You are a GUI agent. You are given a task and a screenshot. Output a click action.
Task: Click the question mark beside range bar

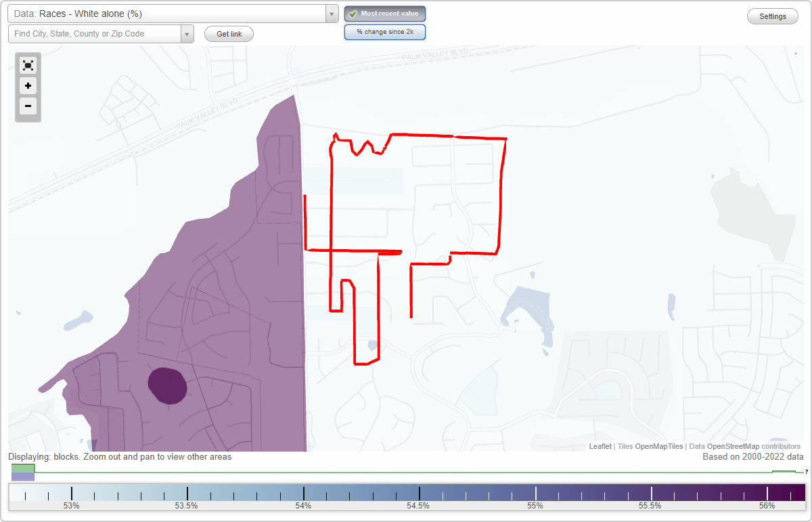tap(807, 472)
